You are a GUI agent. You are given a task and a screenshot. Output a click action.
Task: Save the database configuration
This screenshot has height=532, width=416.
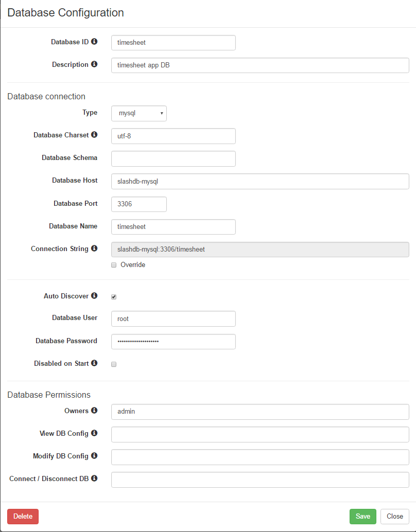[362, 517]
